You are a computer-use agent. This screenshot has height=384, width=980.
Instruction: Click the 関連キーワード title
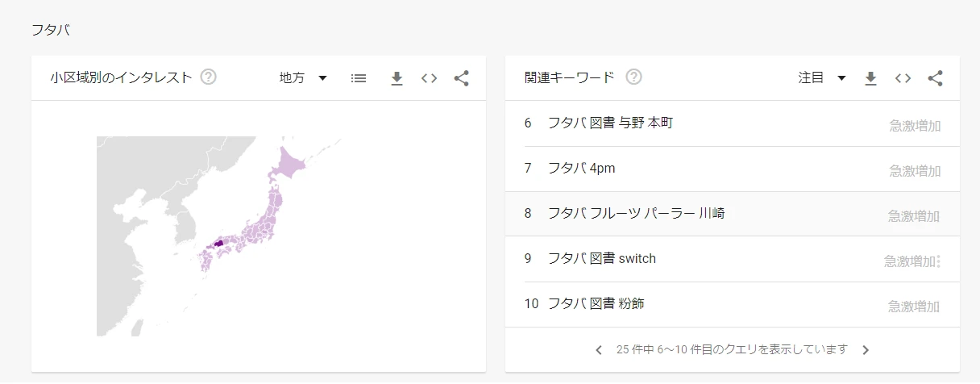pos(569,77)
